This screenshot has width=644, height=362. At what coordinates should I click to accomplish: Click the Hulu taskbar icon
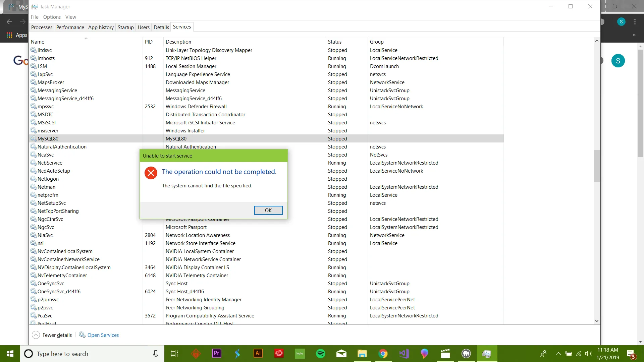[300, 353]
